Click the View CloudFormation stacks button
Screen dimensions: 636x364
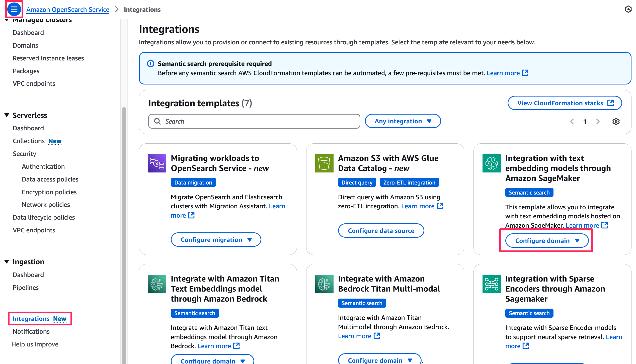(x=565, y=103)
